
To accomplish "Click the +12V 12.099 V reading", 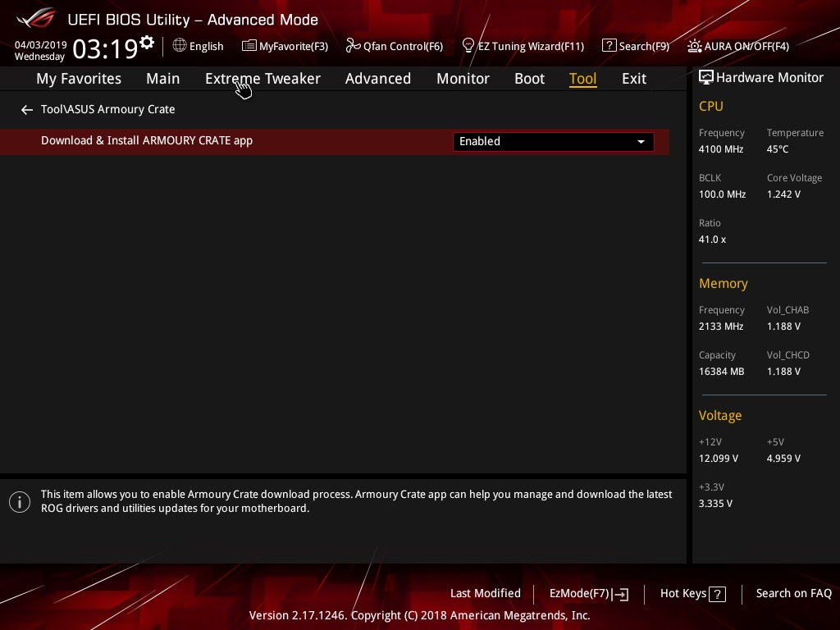I will point(718,459).
